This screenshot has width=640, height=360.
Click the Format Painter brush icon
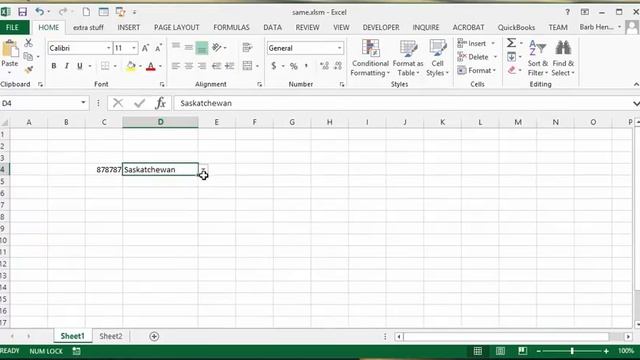29,70
